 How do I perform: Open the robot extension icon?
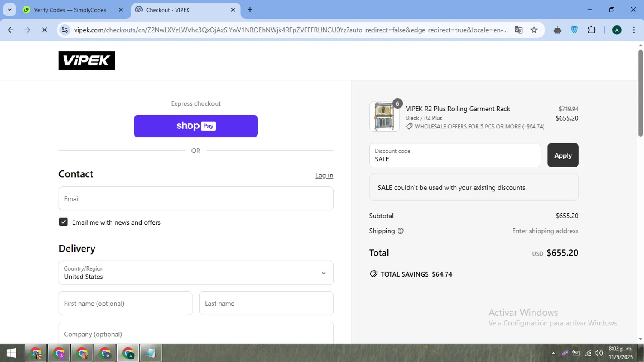coord(557,30)
